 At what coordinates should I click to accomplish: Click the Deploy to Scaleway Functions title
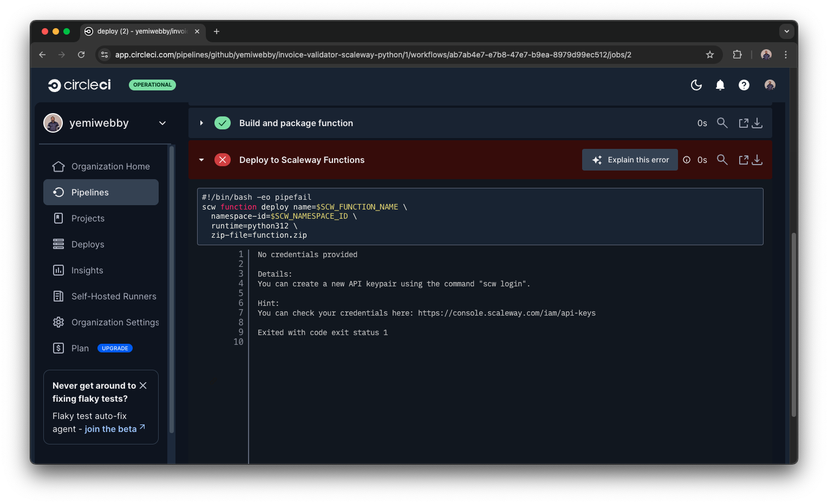pyautogui.click(x=302, y=160)
